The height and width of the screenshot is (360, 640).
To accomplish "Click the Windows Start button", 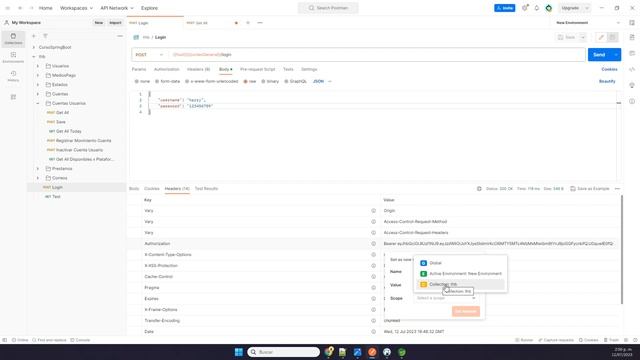I will coord(239,352).
